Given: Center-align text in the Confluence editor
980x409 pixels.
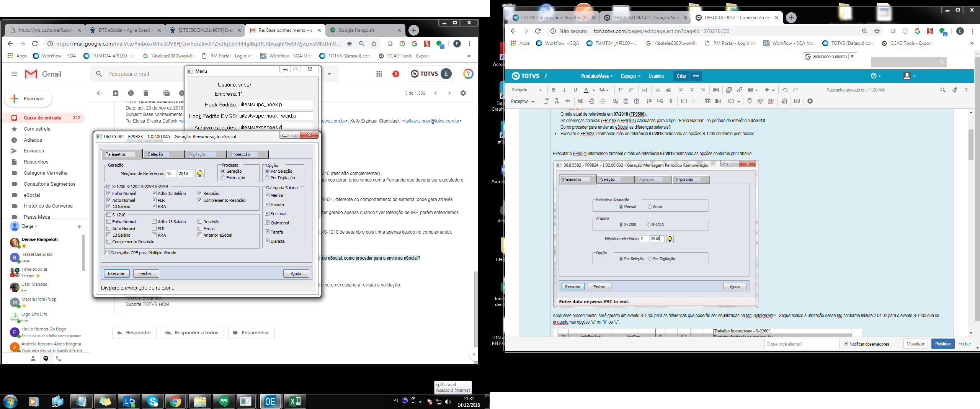Looking at the screenshot, I should pos(692,90).
